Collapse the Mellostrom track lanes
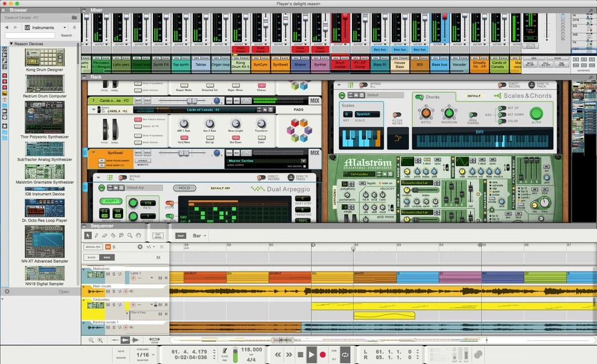This screenshot has height=364, width=597. tap(83, 269)
